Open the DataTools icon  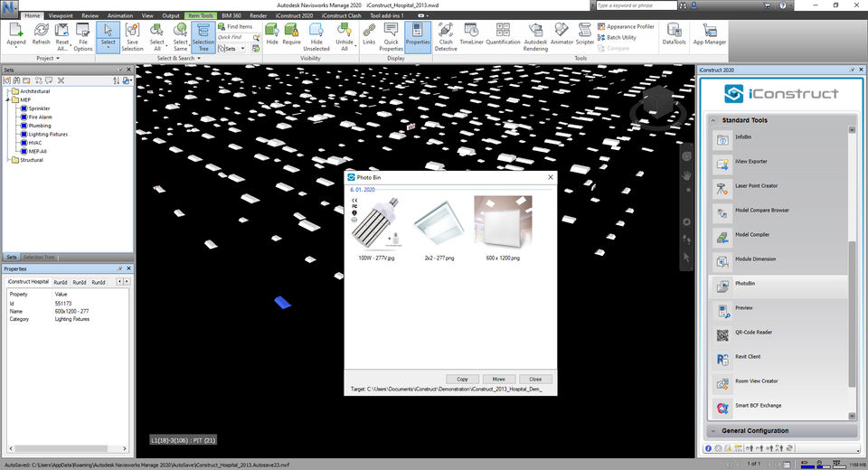(x=674, y=35)
